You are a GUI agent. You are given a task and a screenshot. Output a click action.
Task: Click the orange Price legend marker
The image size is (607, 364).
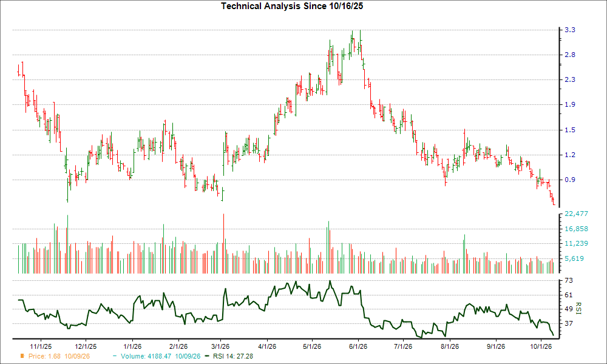(22, 356)
